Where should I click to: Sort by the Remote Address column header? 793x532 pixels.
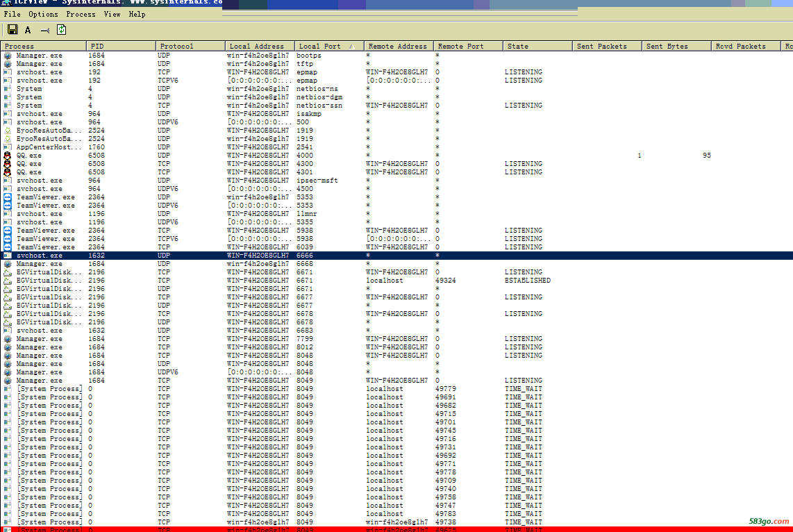[397, 47]
